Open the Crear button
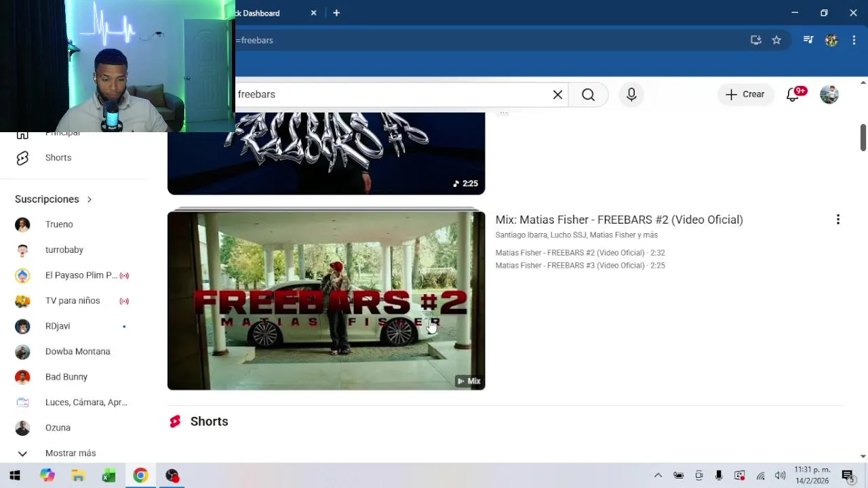This screenshot has width=868, height=488. [745, 95]
